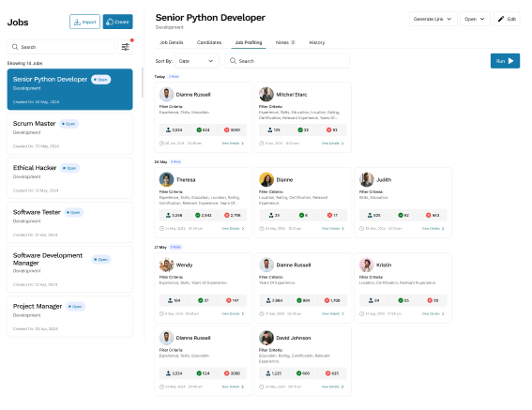
Task: Click the Run play button
Action: pos(505,61)
